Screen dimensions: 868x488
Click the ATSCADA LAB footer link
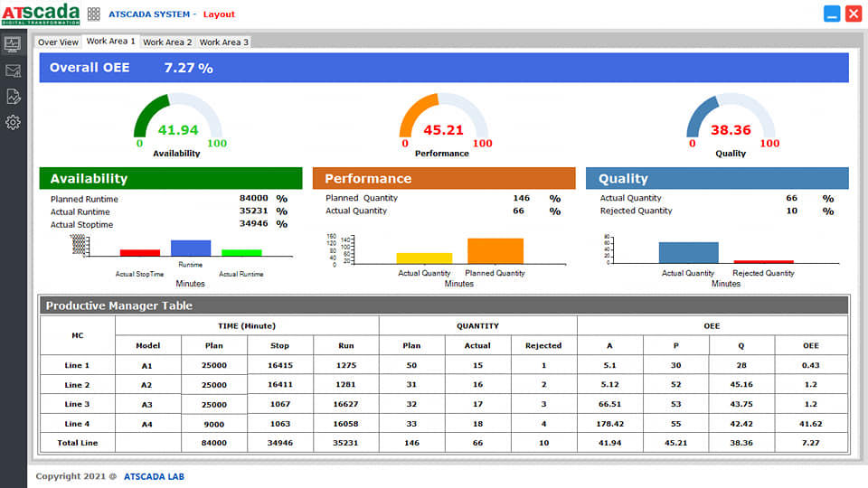(x=154, y=476)
